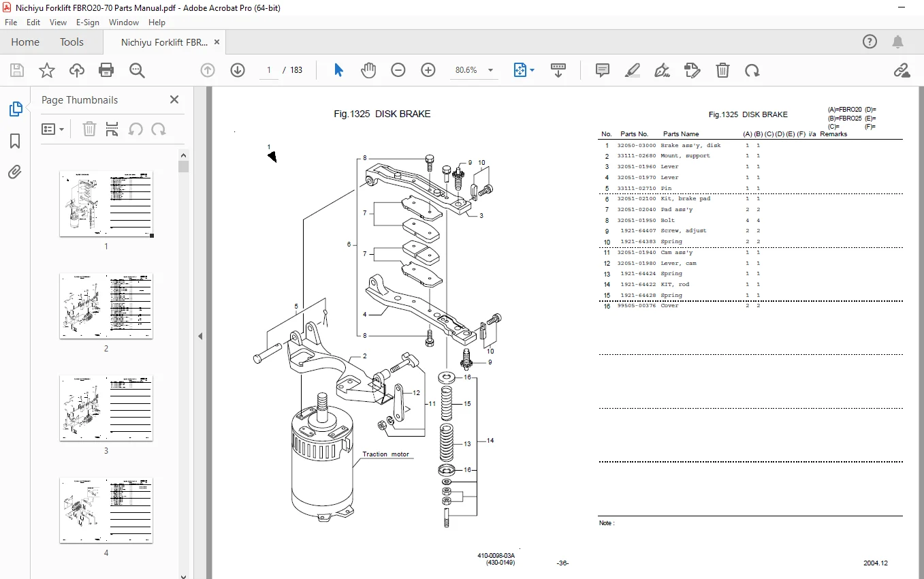Open the notifications bell
This screenshot has height=579, width=924.
[899, 42]
